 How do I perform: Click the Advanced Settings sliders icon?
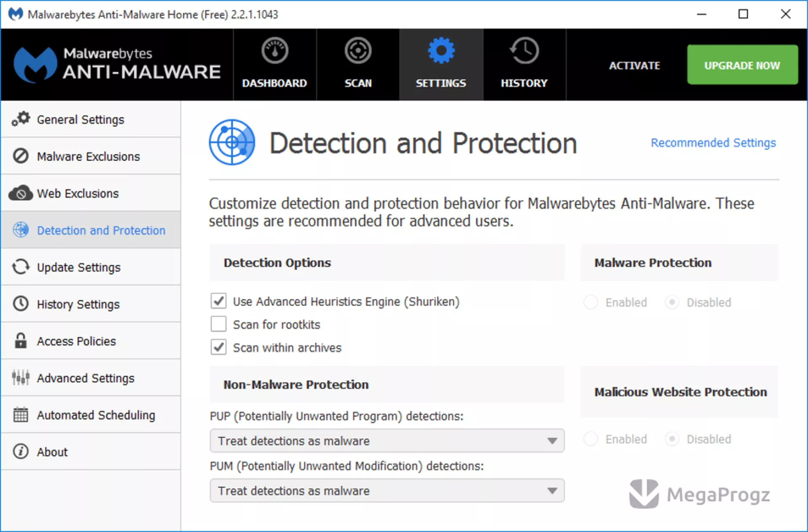click(21, 378)
